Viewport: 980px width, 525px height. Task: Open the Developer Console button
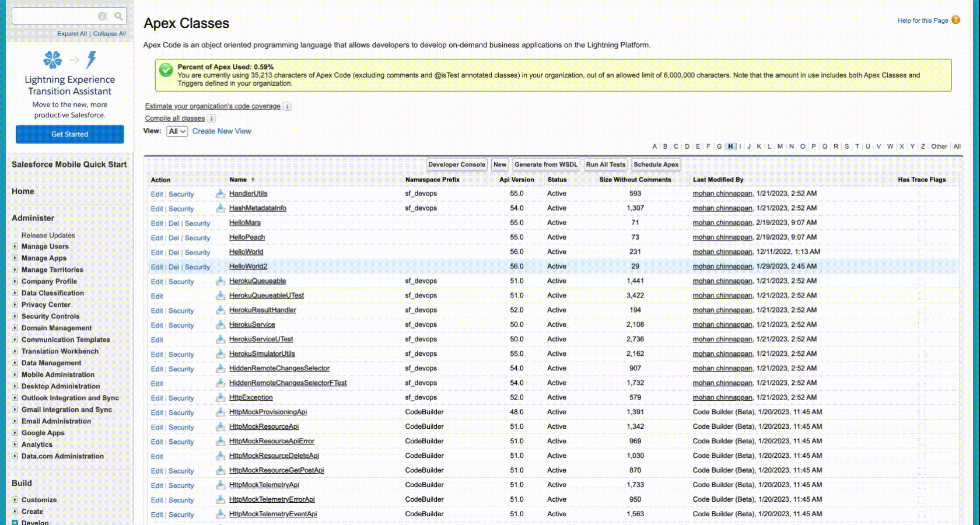pos(457,164)
